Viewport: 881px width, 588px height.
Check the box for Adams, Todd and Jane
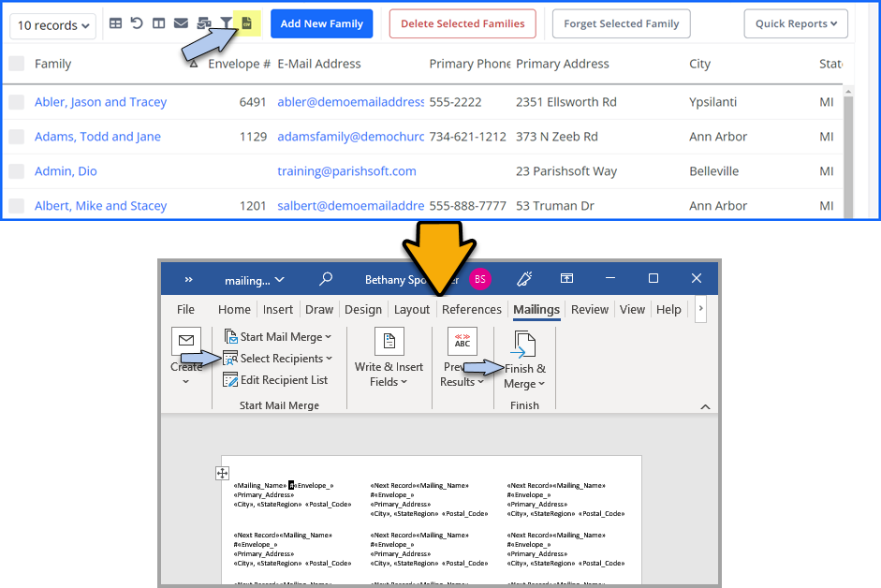point(16,137)
